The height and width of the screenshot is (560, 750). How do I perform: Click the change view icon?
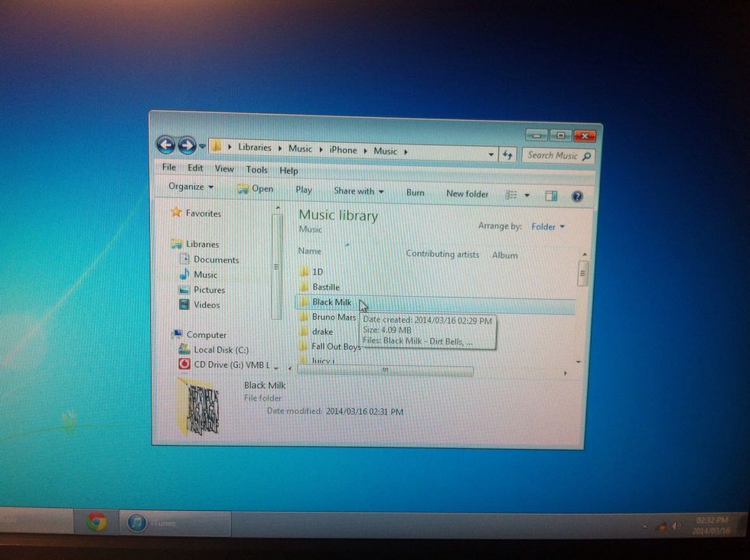pos(511,194)
